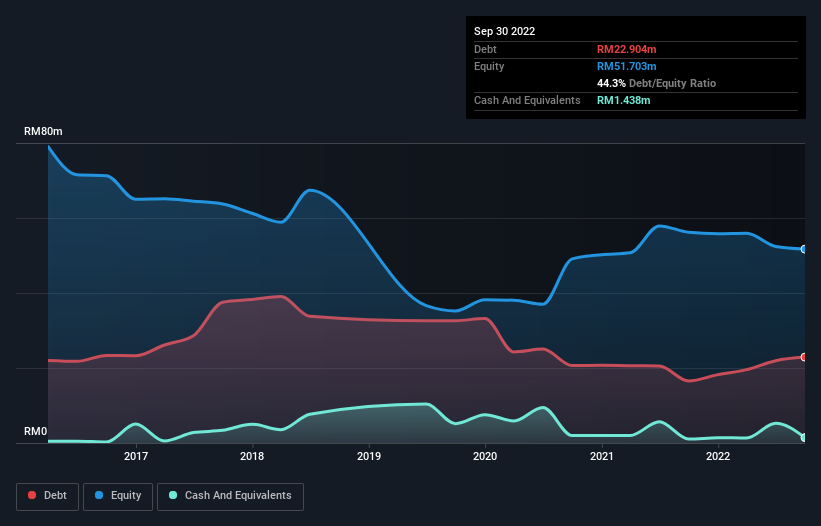Click the 2017 x-axis label
The width and height of the screenshot is (821, 526).
tap(136, 456)
